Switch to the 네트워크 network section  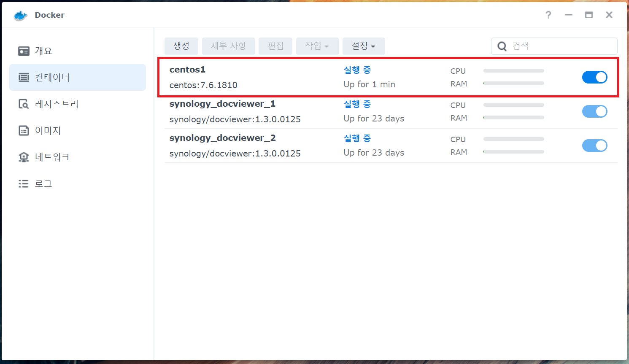click(x=78, y=157)
